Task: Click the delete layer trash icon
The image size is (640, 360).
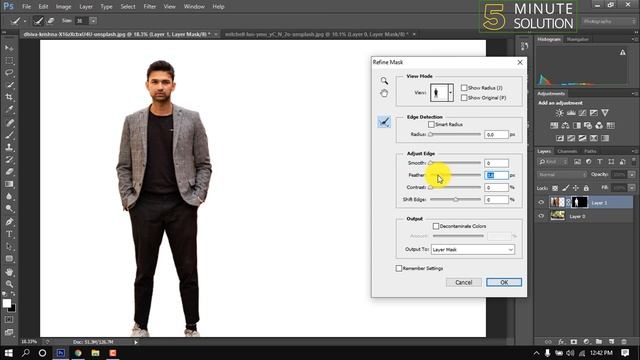Action: (x=624, y=342)
